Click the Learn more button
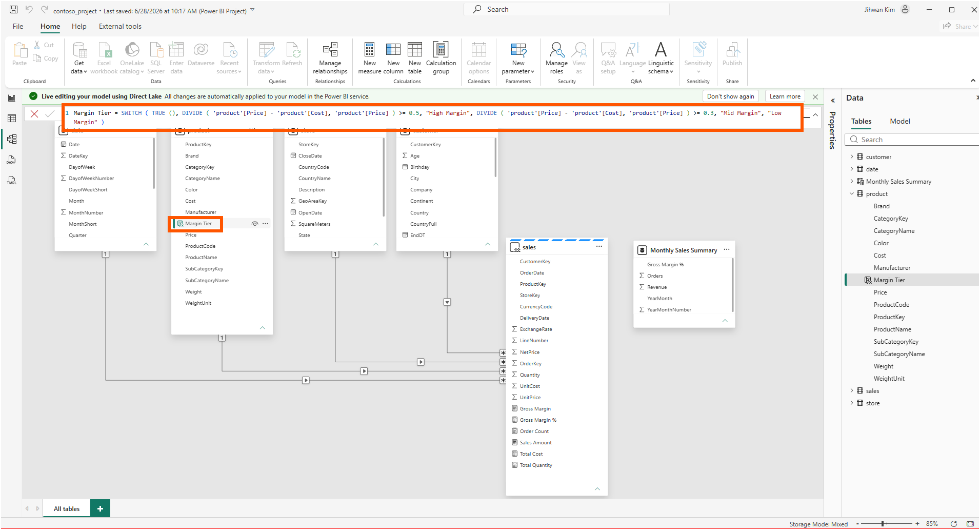 785,96
